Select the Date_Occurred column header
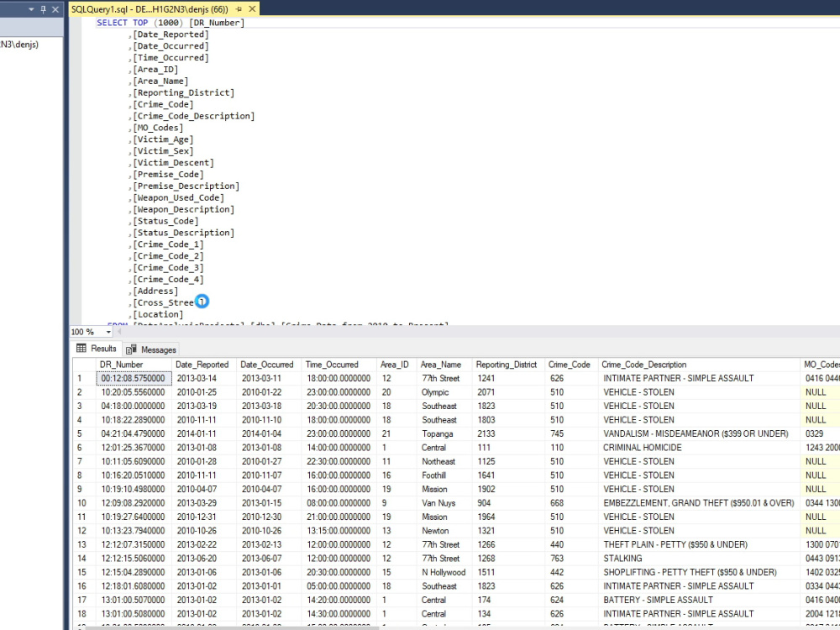840x630 pixels. (269, 365)
